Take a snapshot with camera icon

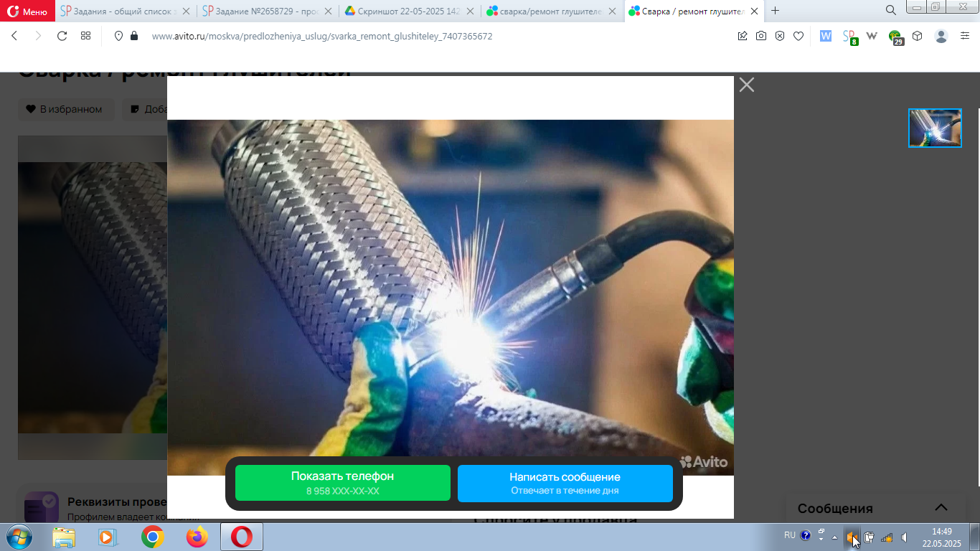761,36
